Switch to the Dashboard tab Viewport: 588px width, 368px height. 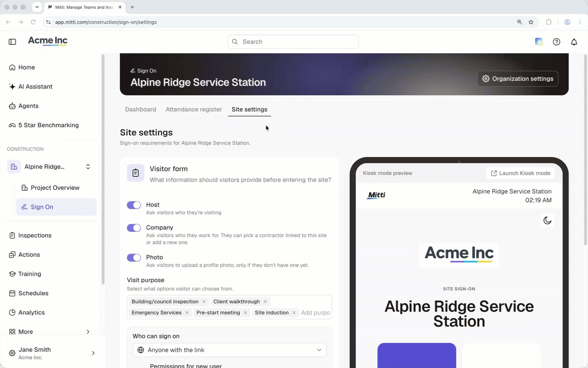click(140, 109)
